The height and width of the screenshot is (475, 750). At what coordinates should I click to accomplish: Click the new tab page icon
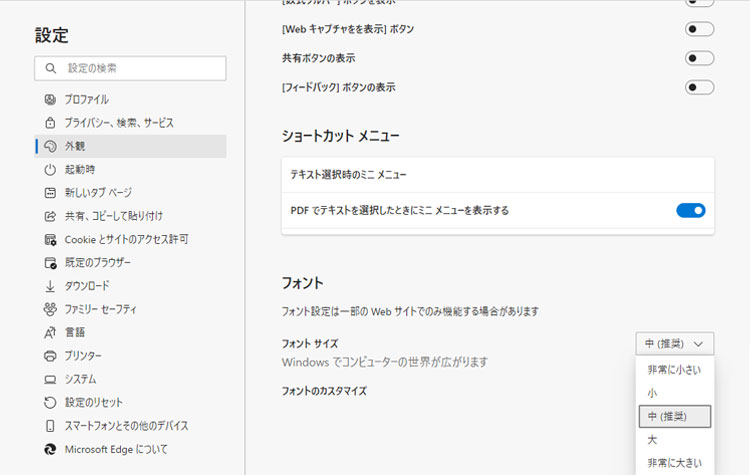50,193
